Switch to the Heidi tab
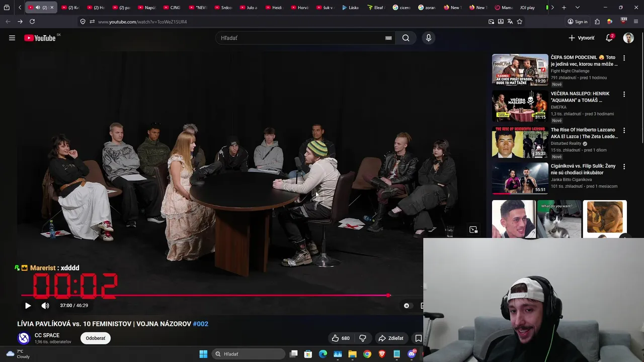 [x=274, y=8]
